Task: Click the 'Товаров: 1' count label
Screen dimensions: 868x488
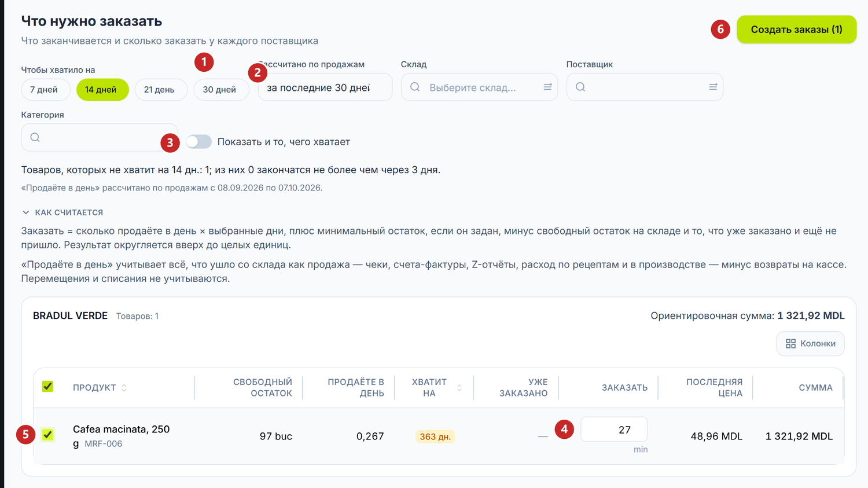Action: 137,316
